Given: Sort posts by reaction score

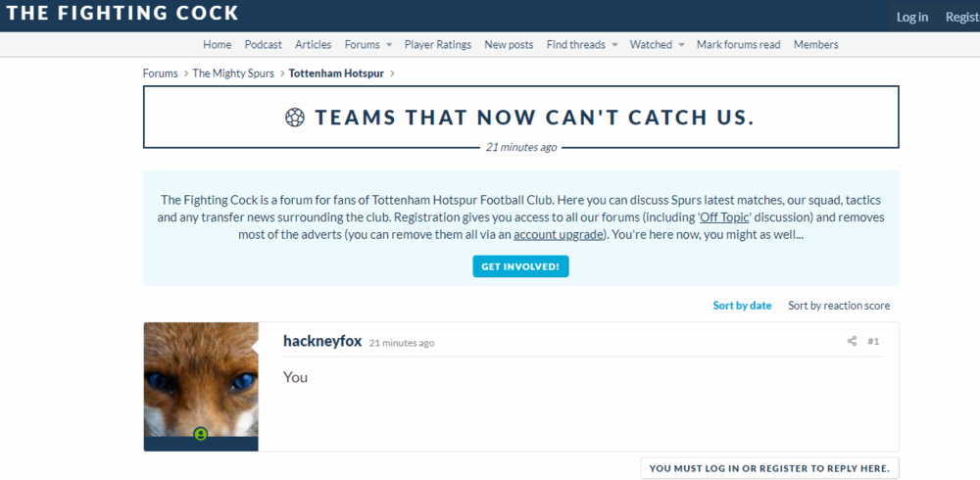Looking at the screenshot, I should 839,306.
